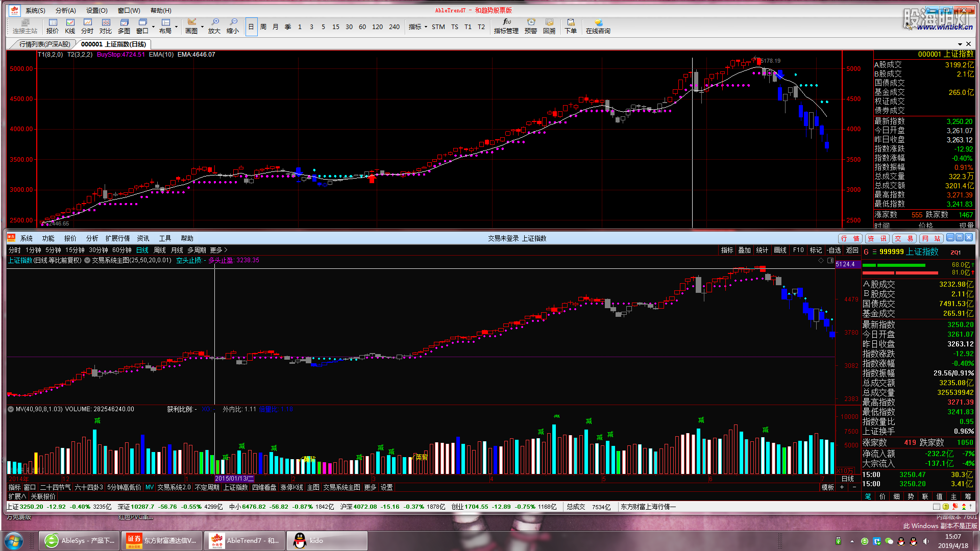Collapse the 扩展 panel at bottom

pos(17,496)
